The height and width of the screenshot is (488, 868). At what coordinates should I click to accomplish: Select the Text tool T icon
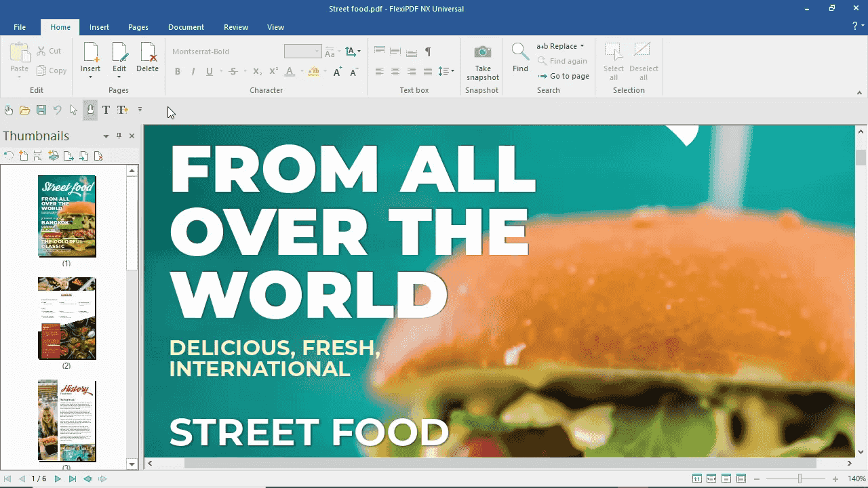point(106,110)
